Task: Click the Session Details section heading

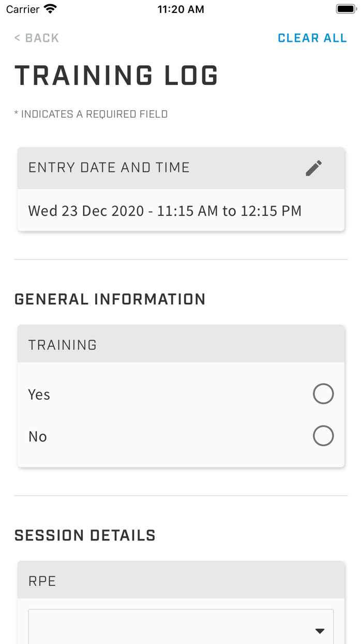Action: pos(85,535)
